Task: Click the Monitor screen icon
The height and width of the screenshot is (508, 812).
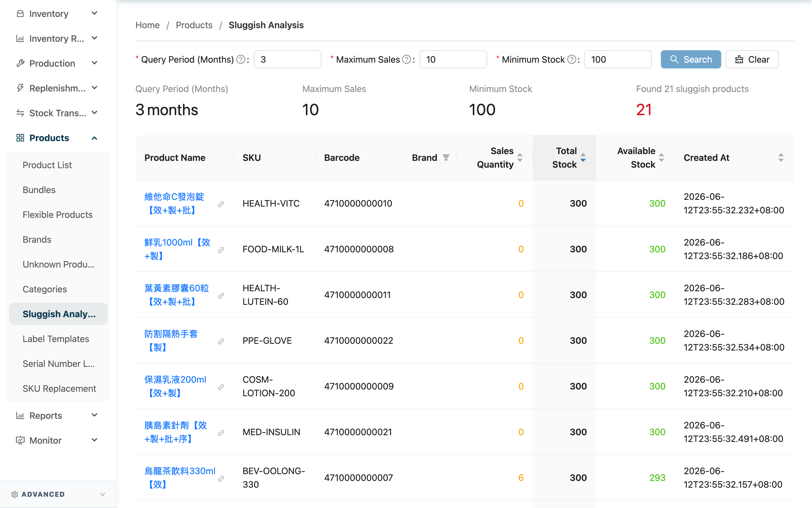Action: [x=21, y=441]
